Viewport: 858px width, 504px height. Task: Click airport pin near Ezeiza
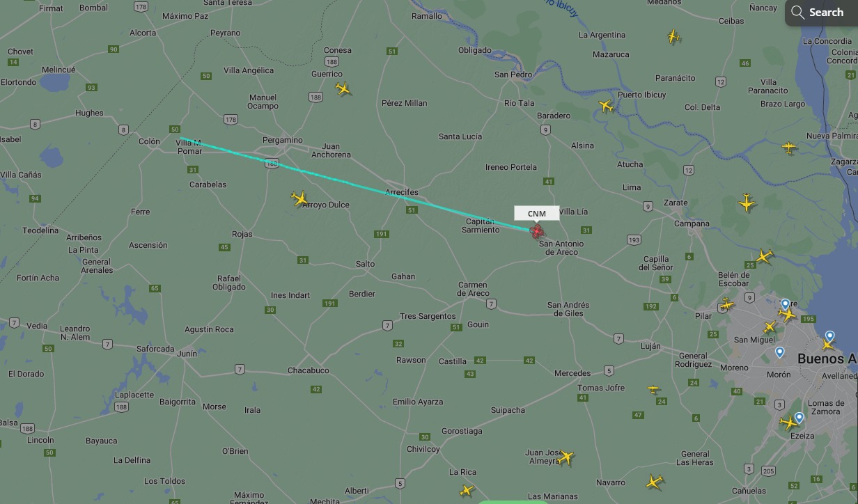click(799, 418)
